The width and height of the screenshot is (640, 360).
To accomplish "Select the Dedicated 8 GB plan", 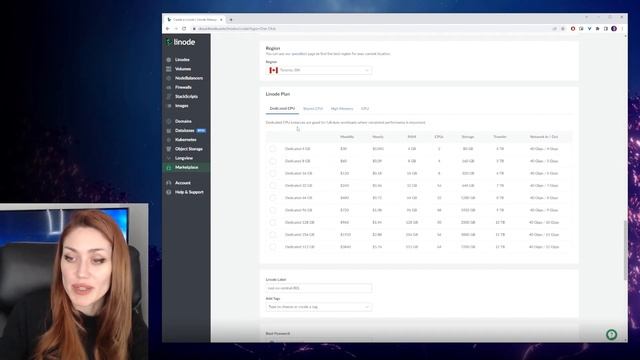I will pyautogui.click(x=272, y=161).
